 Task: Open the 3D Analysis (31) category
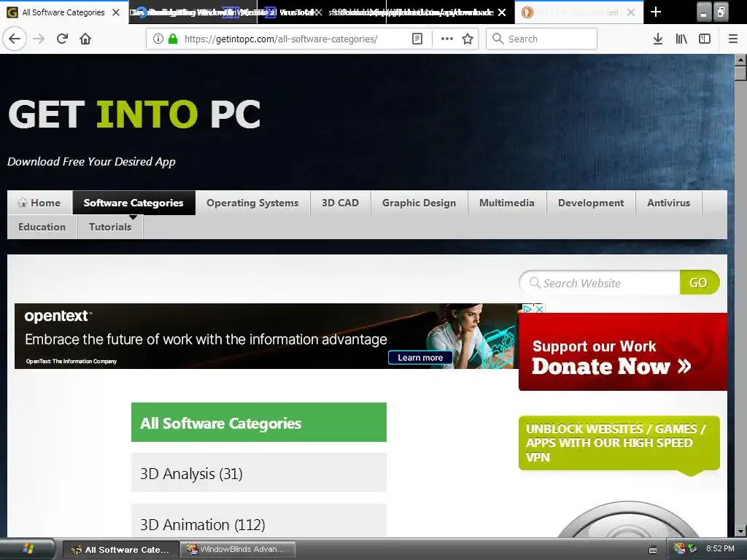(x=259, y=473)
